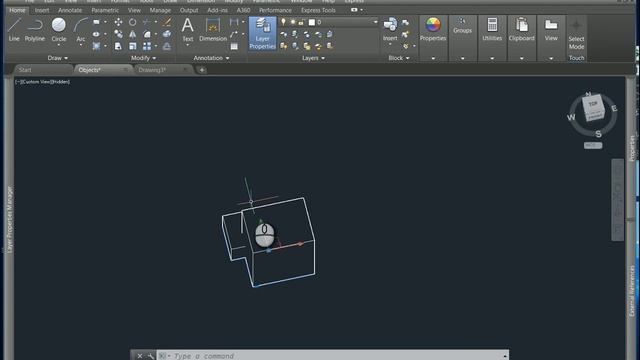Select the Fillet tool in Modify
Image resolution: width=640 pixels, height=360 pixels.
[147, 34]
